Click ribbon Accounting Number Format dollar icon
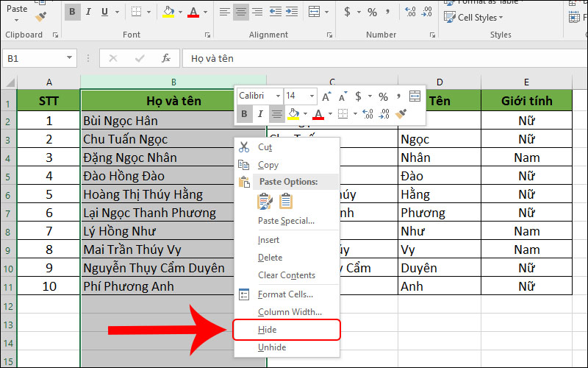The image size is (588, 368). tap(347, 12)
